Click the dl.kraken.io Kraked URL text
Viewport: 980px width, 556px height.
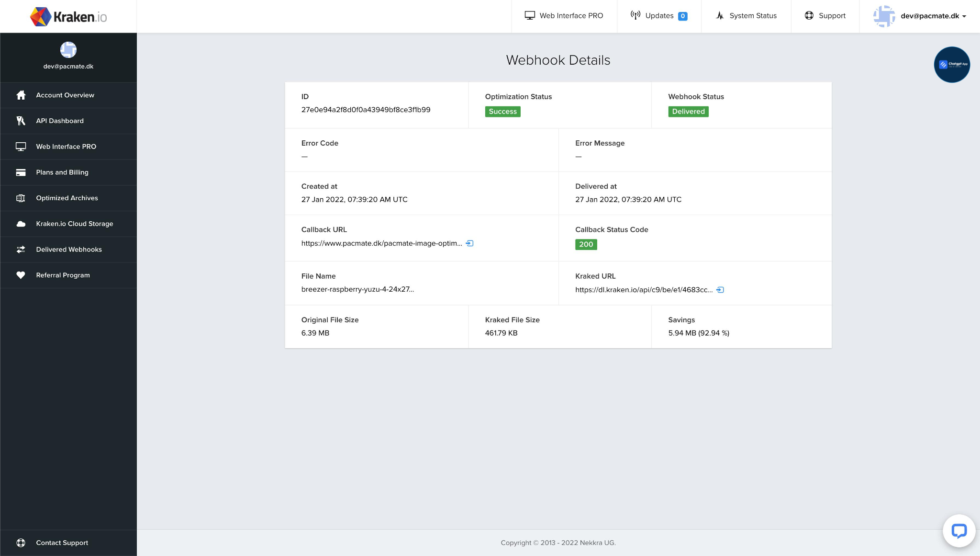tap(644, 290)
